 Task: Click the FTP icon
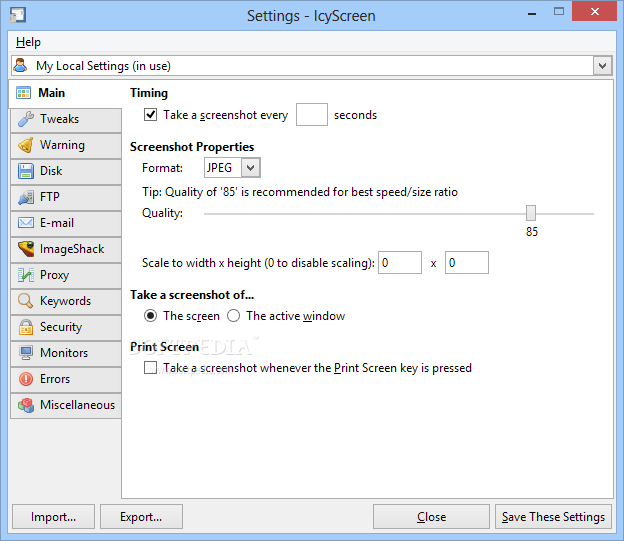coord(26,197)
